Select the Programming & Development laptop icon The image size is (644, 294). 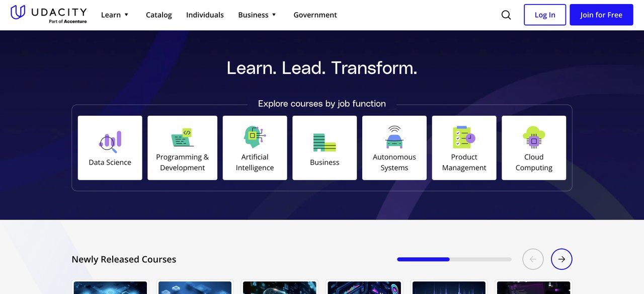coord(182,137)
